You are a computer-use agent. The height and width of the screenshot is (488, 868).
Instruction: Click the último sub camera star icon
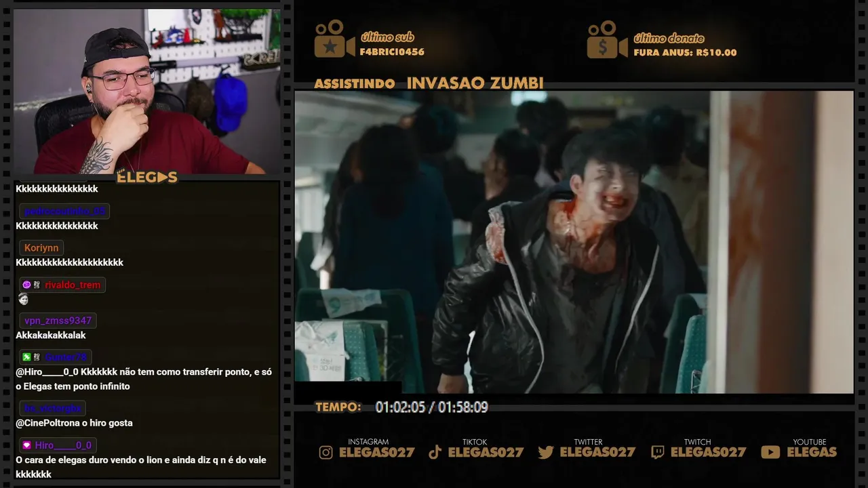(x=334, y=39)
